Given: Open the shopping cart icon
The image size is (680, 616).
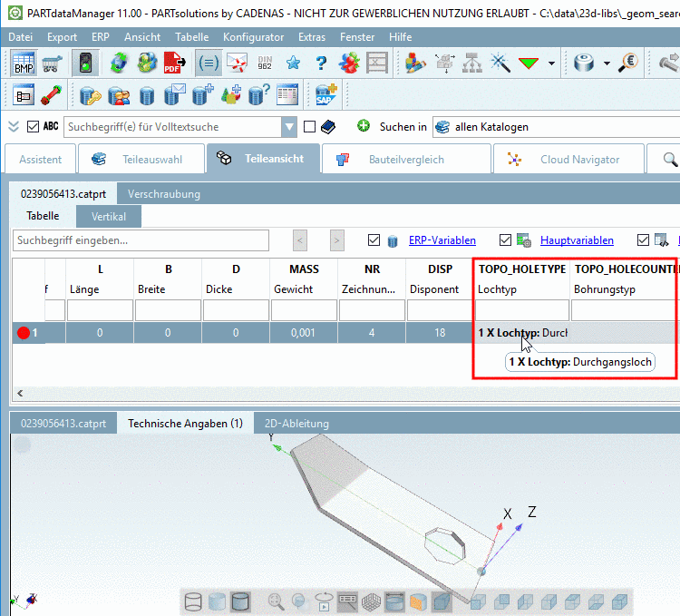Looking at the screenshot, I should [52, 64].
